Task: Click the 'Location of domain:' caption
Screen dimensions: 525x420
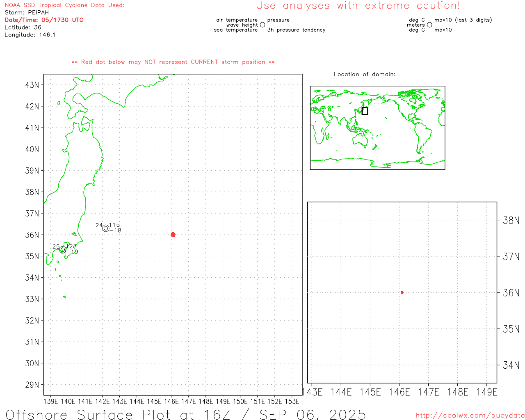Action: pos(365,74)
